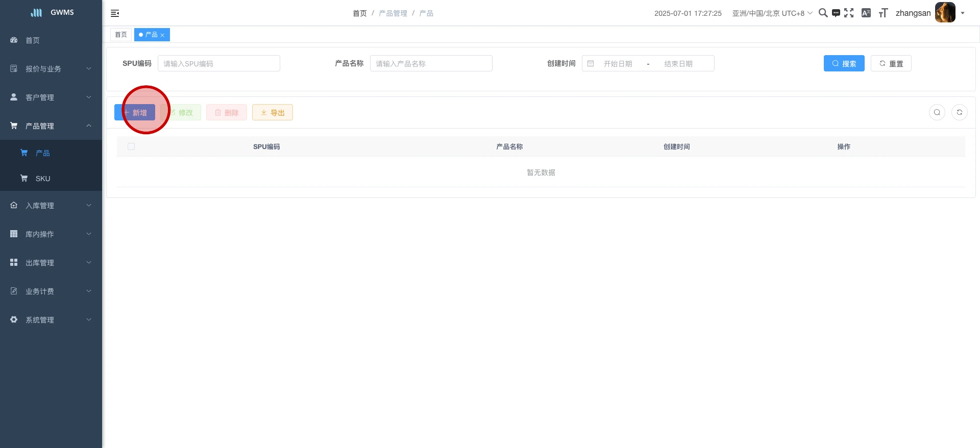Open the SKU submenu item

(x=43, y=179)
